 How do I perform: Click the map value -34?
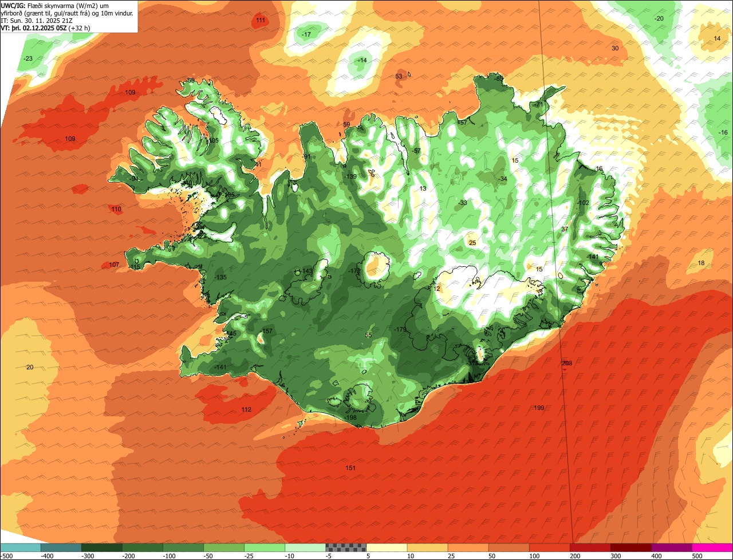(x=502, y=179)
